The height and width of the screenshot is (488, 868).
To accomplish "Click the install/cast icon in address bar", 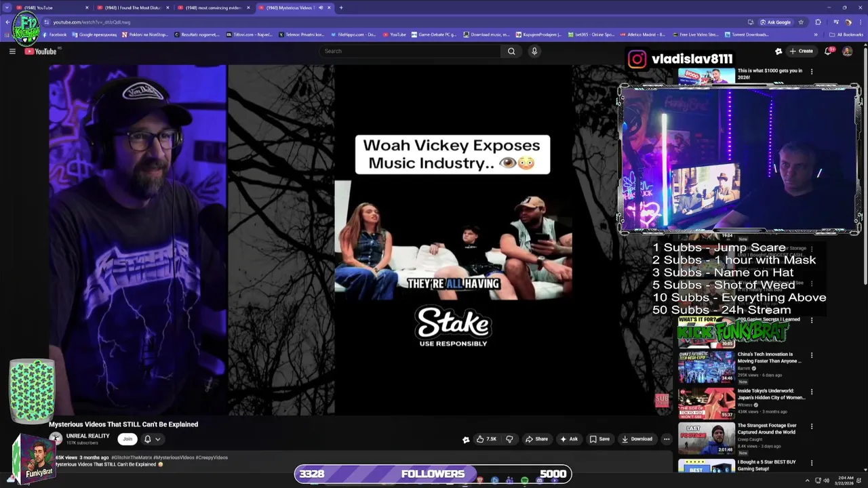I will tap(751, 22).
